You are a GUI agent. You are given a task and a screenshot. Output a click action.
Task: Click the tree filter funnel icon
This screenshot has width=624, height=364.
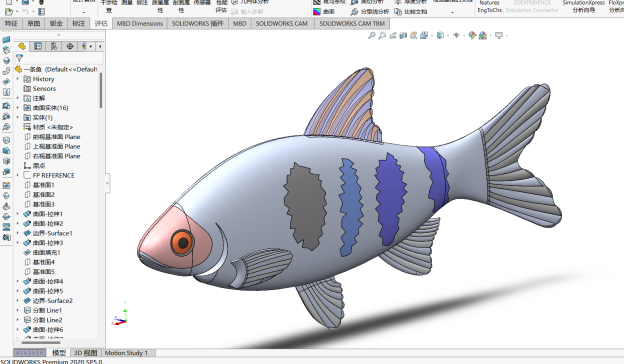(x=19, y=58)
